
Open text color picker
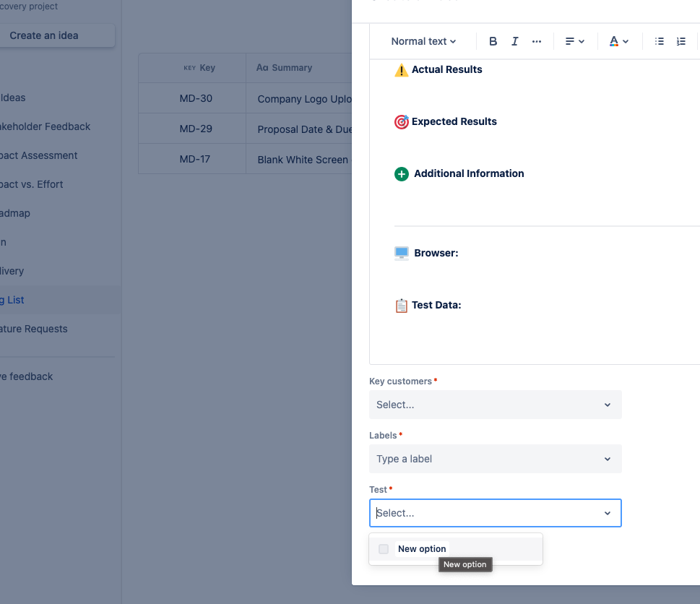click(619, 41)
